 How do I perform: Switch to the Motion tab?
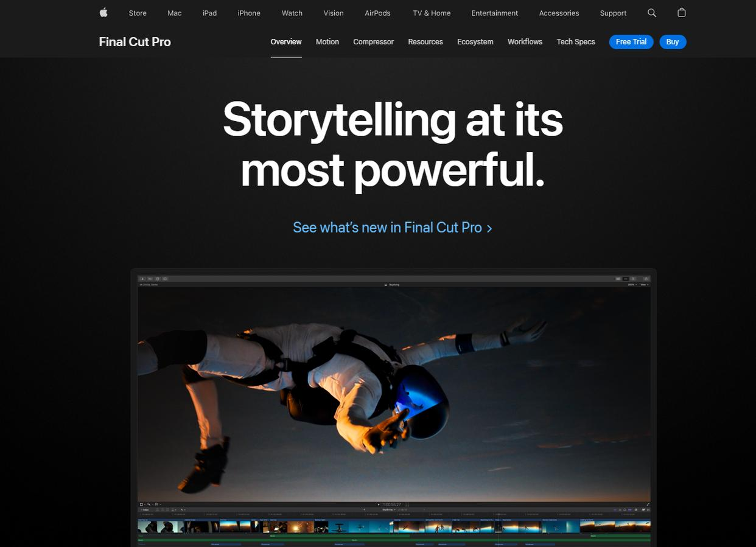click(x=327, y=42)
